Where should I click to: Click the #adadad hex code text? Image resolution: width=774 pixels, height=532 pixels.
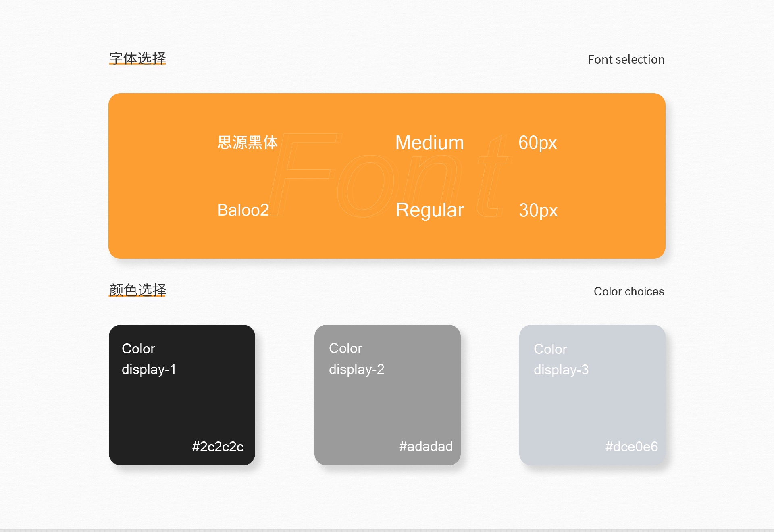point(426,446)
